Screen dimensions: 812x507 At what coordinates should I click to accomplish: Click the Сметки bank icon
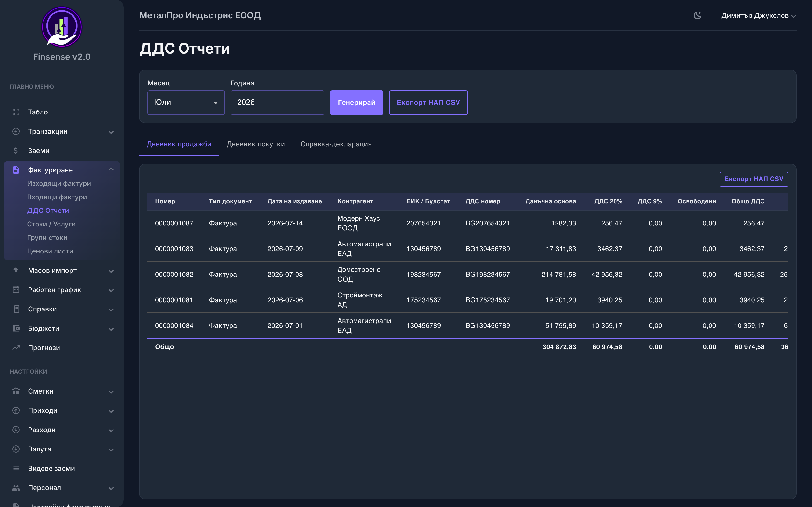[x=16, y=391]
